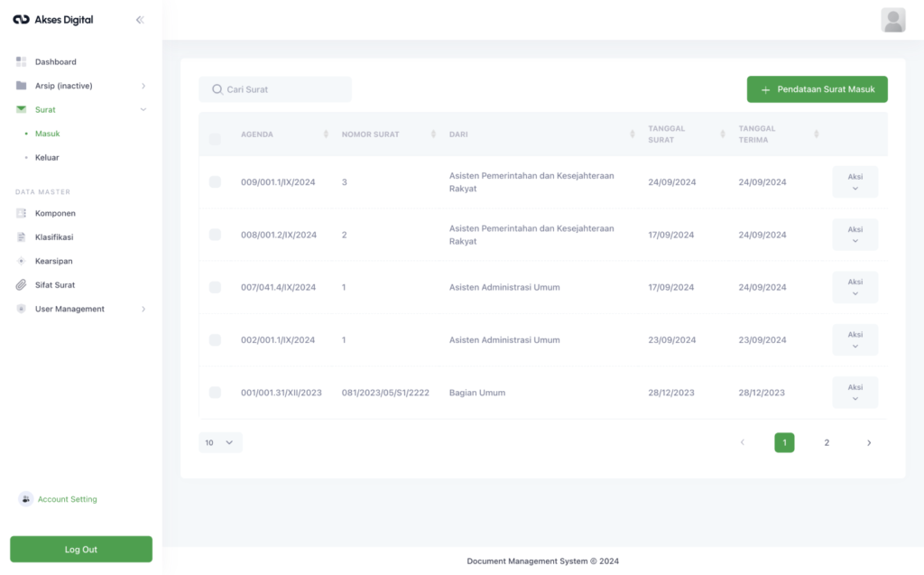Click the Arsip folder icon
Viewport: 924px width, 575px height.
[x=22, y=86]
